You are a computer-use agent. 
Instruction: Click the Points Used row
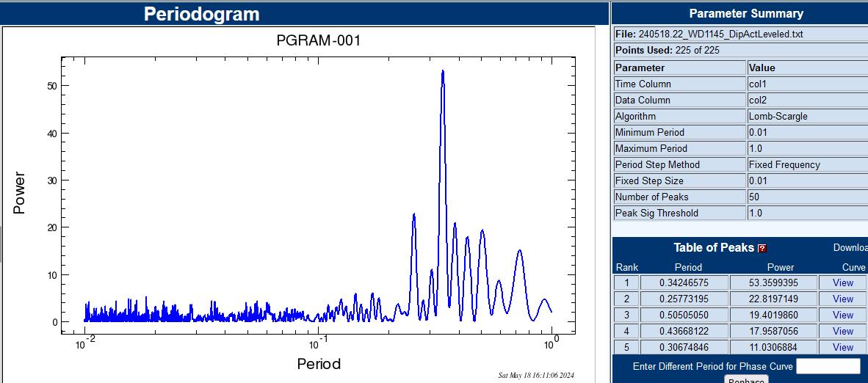click(741, 51)
